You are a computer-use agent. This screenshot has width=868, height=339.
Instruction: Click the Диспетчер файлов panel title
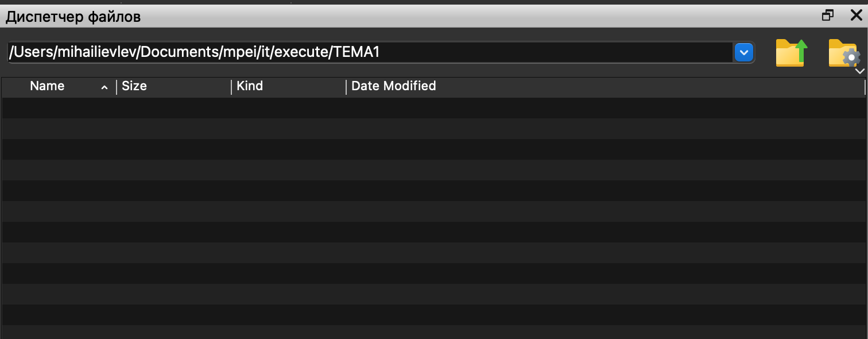click(x=73, y=17)
